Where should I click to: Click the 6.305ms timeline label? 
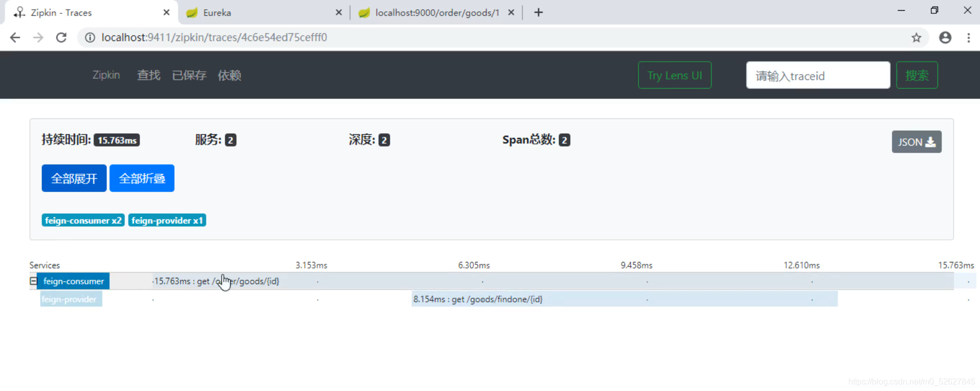474,265
